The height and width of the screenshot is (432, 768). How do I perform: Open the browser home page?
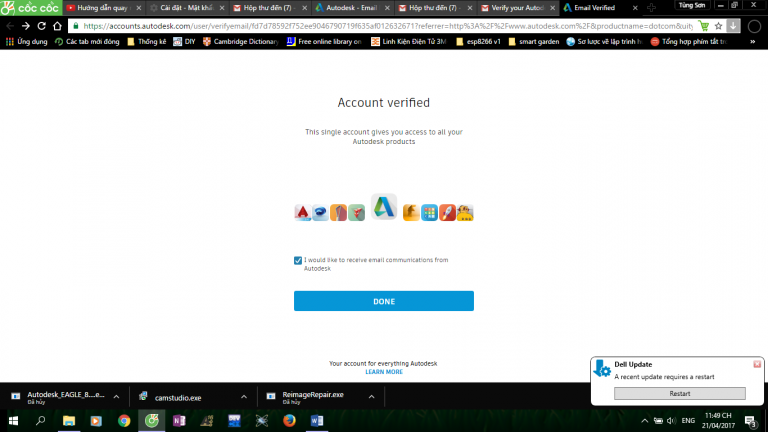(x=57, y=26)
